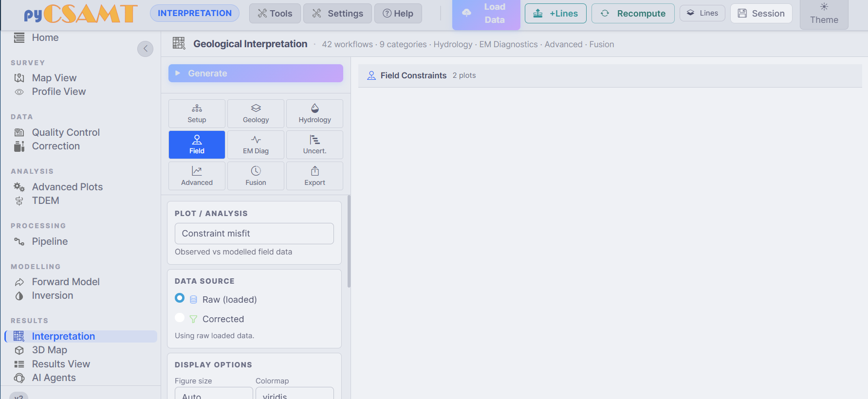This screenshot has width=868, height=399.
Task: Open the Session button
Action: click(761, 14)
